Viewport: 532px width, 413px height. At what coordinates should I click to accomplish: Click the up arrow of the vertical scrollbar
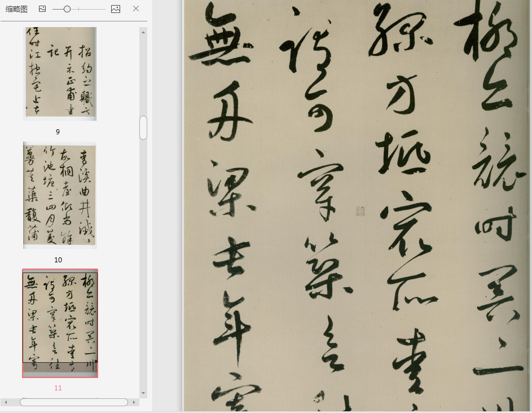tap(143, 32)
